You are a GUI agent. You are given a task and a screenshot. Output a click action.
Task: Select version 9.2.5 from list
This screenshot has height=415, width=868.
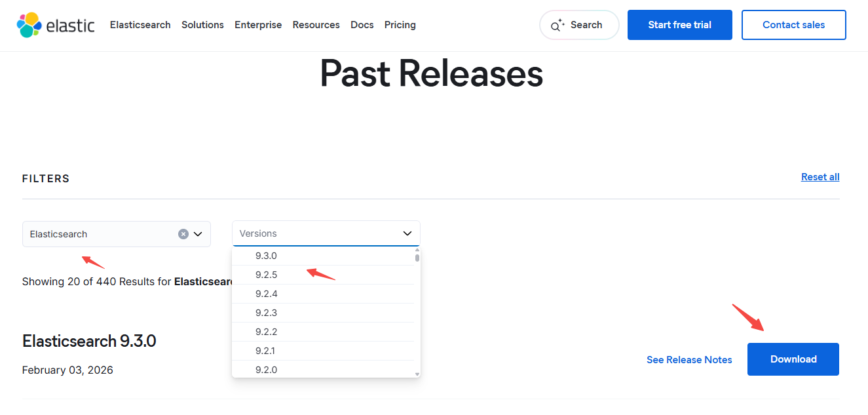[324, 275]
